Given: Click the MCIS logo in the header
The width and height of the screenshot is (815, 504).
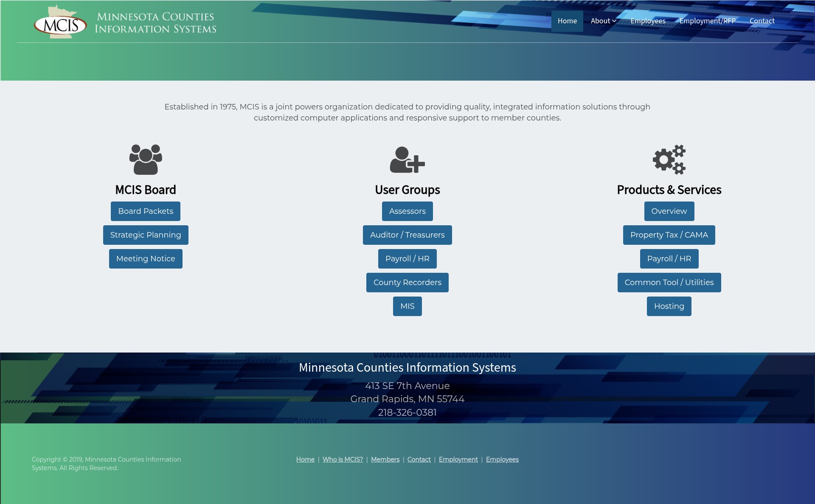Looking at the screenshot, I should pyautogui.click(x=60, y=22).
